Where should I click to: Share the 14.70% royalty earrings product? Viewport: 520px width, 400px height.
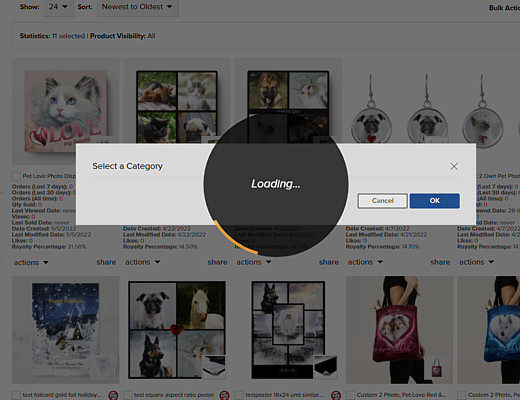click(440, 262)
